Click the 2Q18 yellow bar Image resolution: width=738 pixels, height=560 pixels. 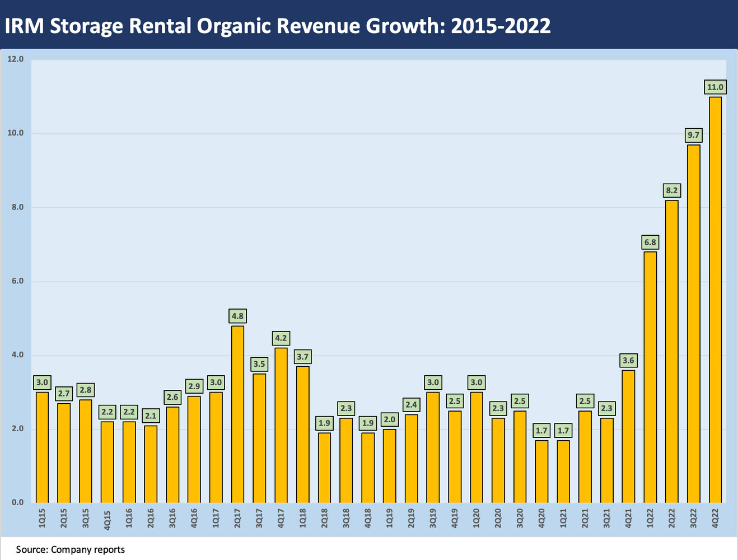pyautogui.click(x=324, y=468)
